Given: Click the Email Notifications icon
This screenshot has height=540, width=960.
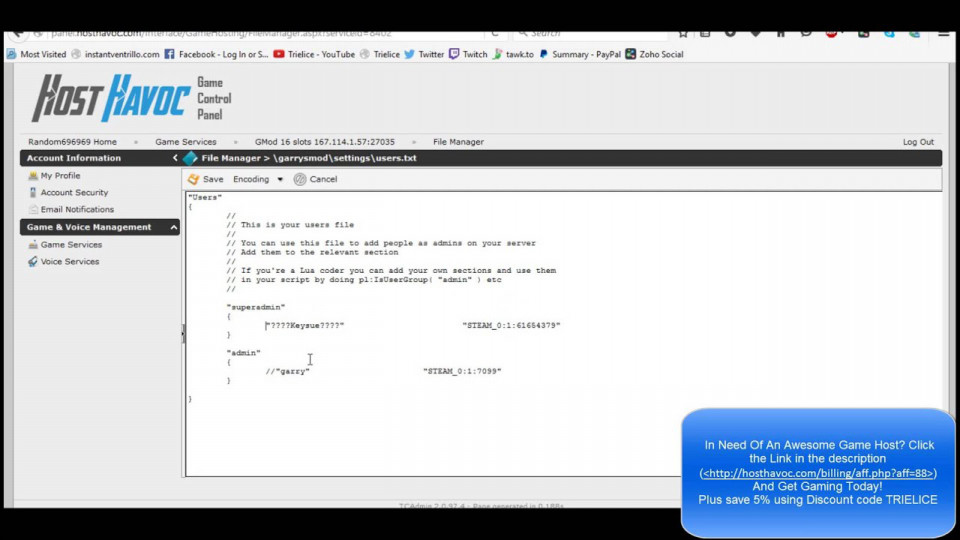Looking at the screenshot, I should point(33,209).
